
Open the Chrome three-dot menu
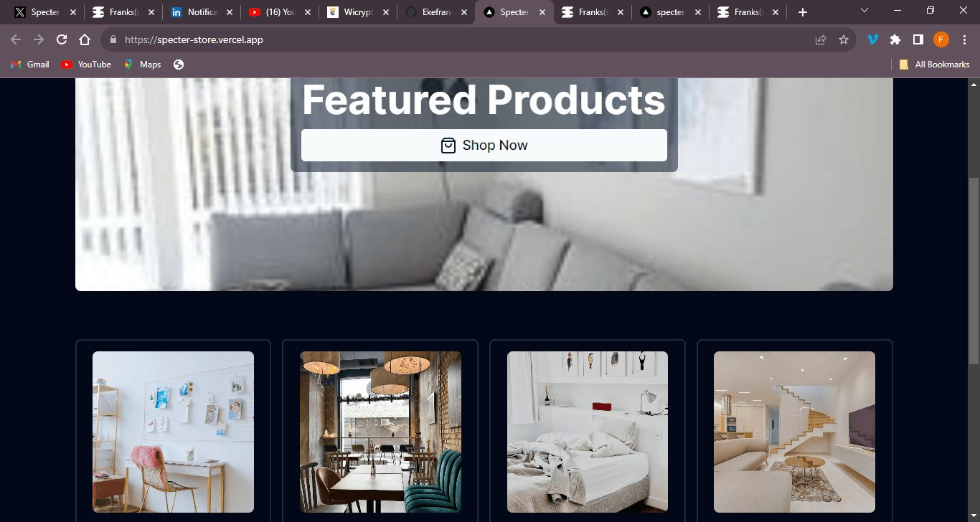964,39
